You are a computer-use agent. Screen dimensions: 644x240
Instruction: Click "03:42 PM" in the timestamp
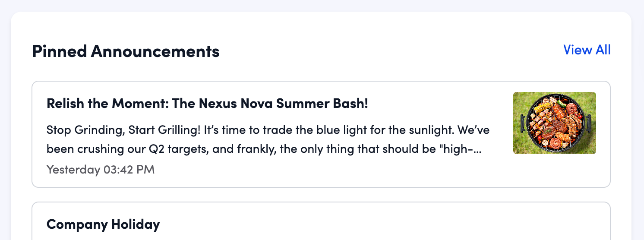[129, 169]
